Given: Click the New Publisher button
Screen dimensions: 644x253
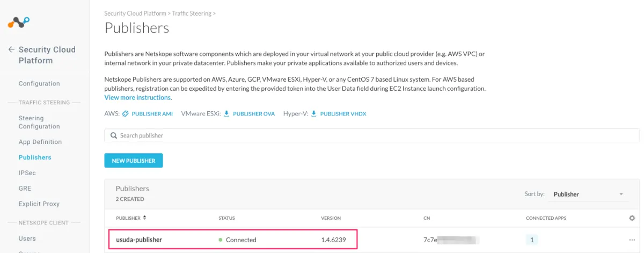Looking at the screenshot, I should coord(134,161).
